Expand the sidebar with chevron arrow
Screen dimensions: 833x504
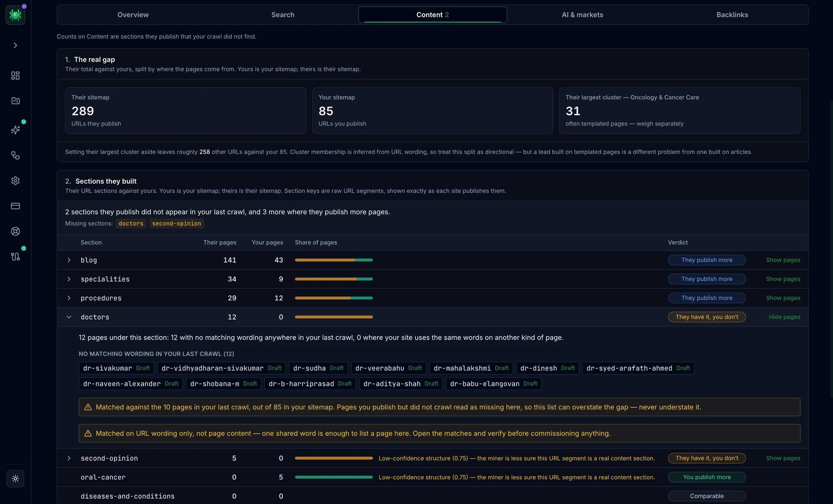15,45
